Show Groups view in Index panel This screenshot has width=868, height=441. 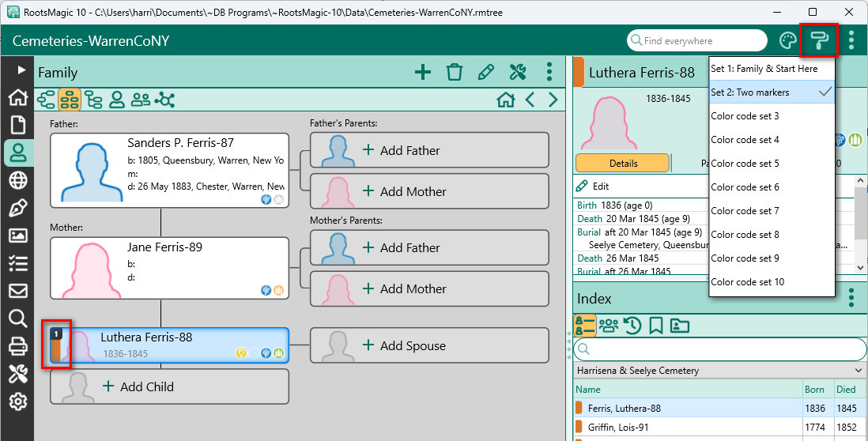click(x=609, y=326)
